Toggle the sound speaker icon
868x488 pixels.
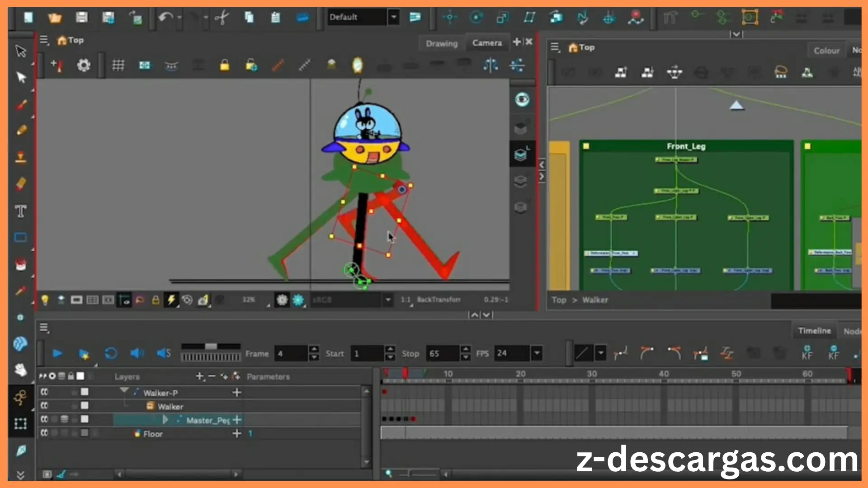pos(137,353)
